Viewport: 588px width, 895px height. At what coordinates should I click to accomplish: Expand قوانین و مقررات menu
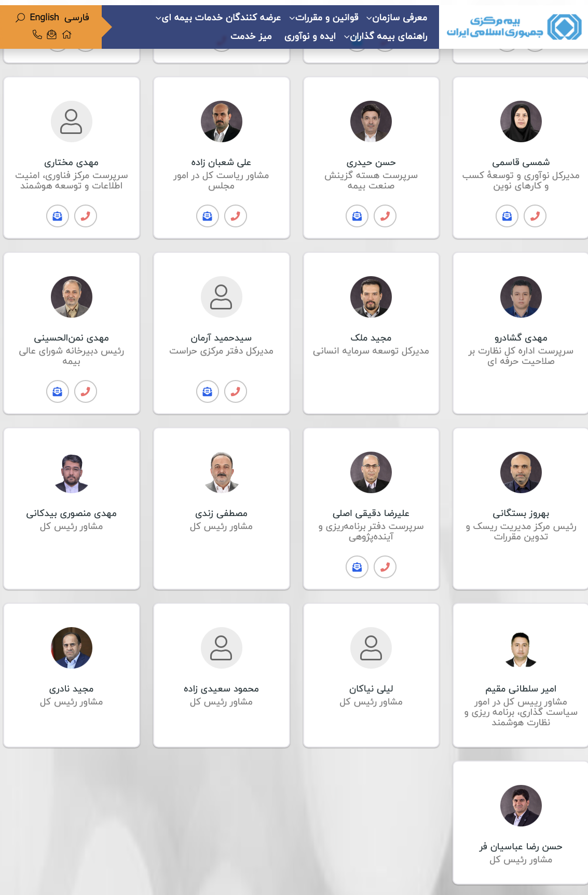324,18
